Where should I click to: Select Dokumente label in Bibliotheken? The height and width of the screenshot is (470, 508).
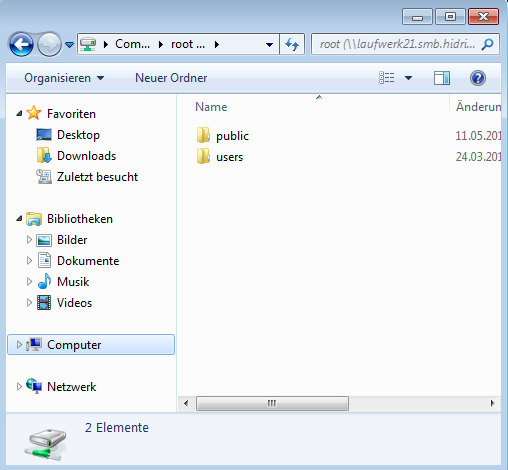pyautogui.click(x=88, y=261)
